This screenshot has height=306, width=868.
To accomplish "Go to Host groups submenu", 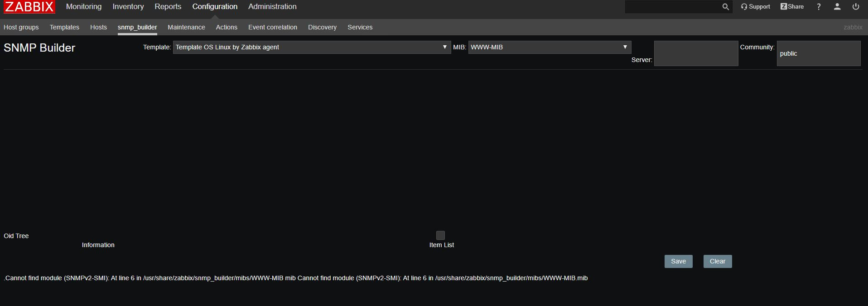I will tap(21, 27).
